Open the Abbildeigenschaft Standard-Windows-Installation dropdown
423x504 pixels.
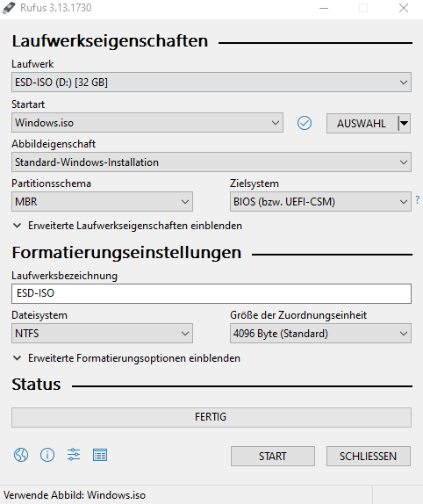pos(211,162)
